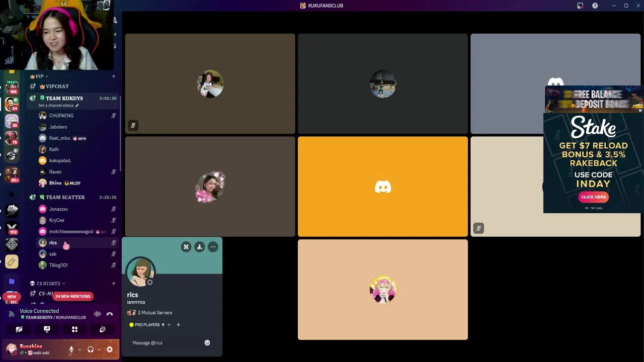Open the paperclip server icon
The width and height of the screenshot is (644, 362).
coord(12,261)
